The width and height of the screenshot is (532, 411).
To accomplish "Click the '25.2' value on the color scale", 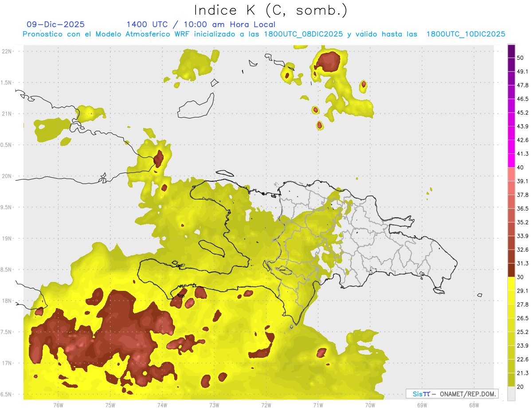I will point(523,332).
